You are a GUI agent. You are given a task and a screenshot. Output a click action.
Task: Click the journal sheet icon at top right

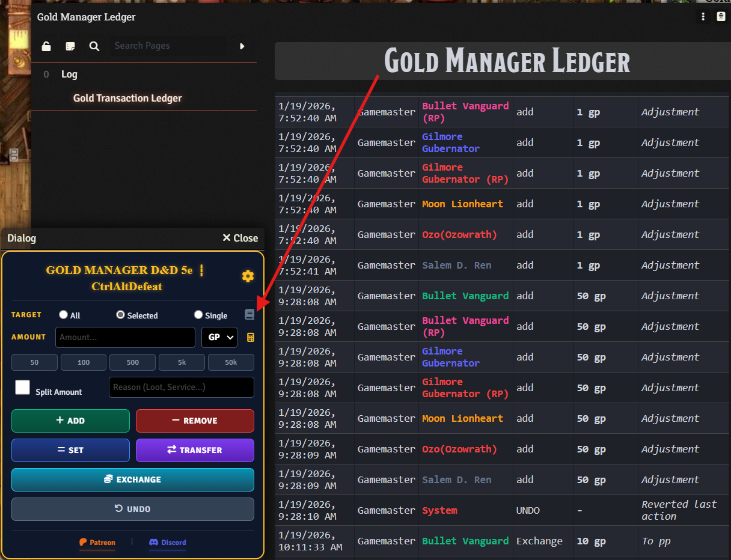click(x=721, y=17)
